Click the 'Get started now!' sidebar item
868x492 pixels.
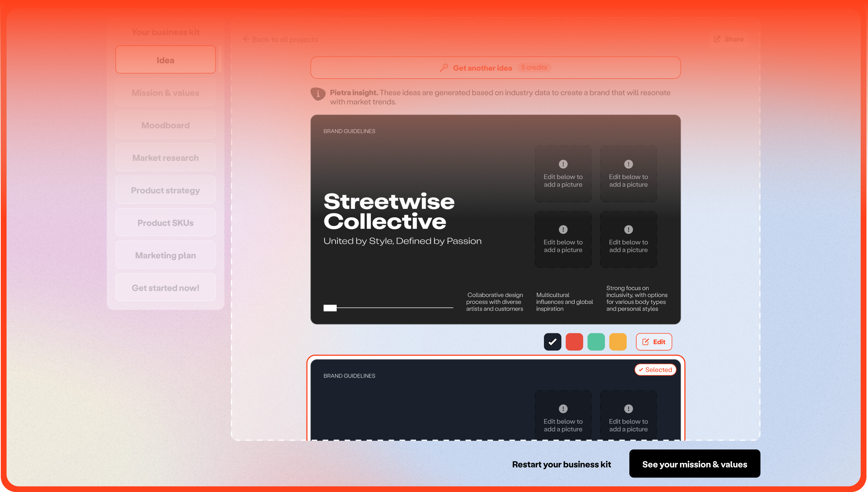click(x=165, y=288)
